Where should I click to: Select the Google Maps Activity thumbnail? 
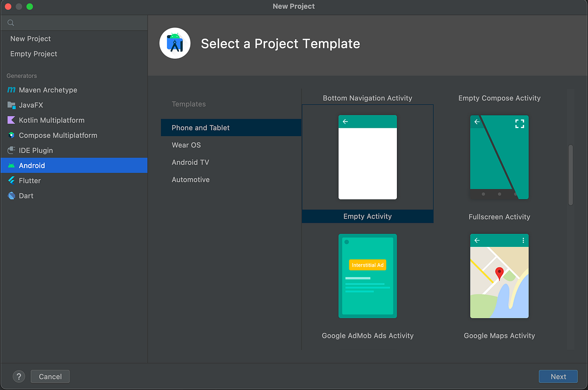click(x=499, y=276)
